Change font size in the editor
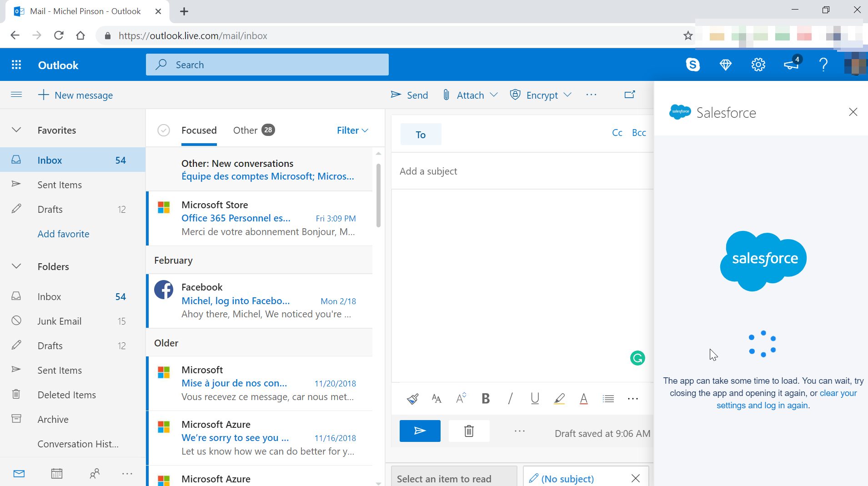Image resolution: width=868 pixels, height=486 pixels. click(437, 399)
